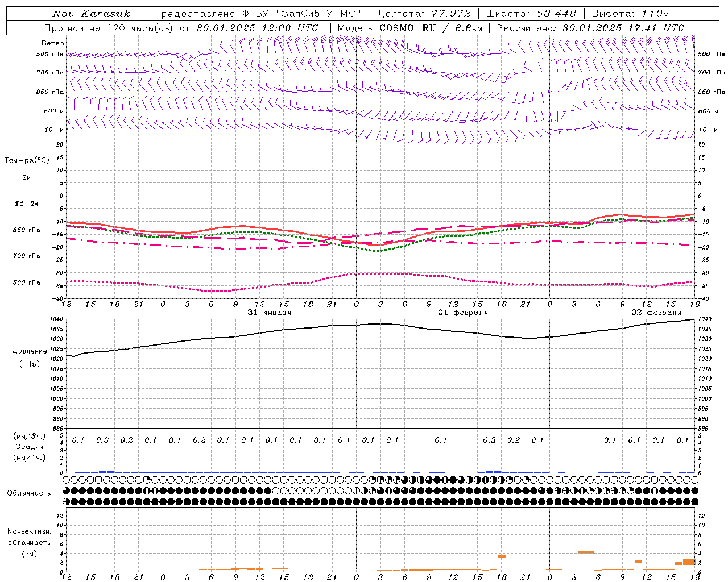Click the 'Тем-ра(°C)' temperature panel label
The image size is (728, 582).
[x=27, y=161]
